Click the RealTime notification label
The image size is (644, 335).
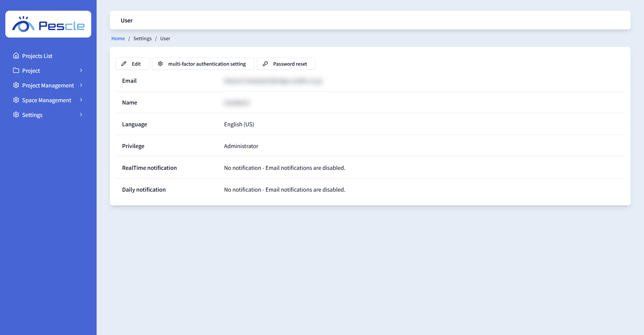149,168
